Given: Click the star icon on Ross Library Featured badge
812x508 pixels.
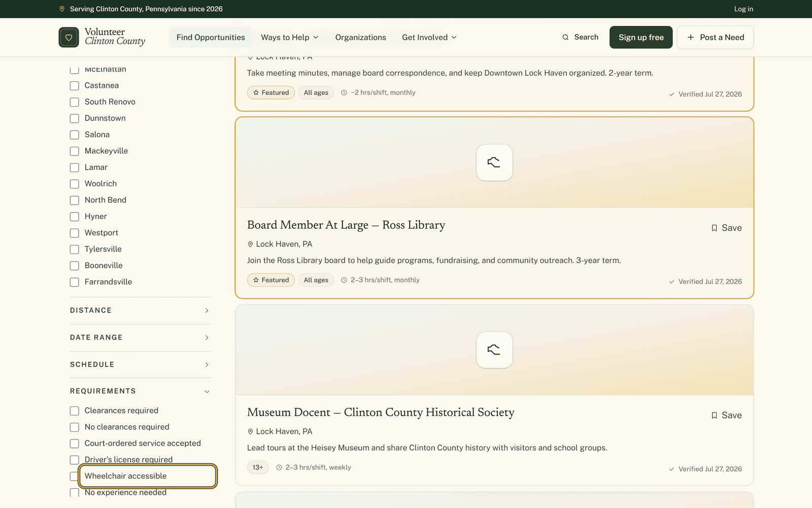Looking at the screenshot, I should (256, 280).
